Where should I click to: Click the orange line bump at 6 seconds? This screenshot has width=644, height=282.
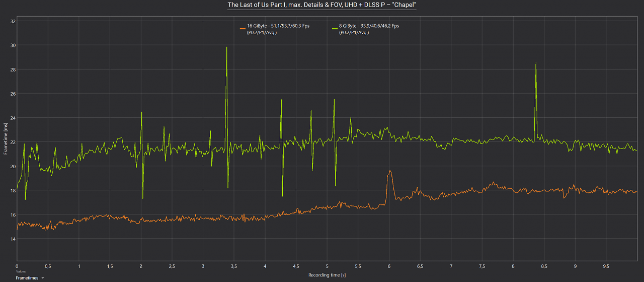pos(389,172)
